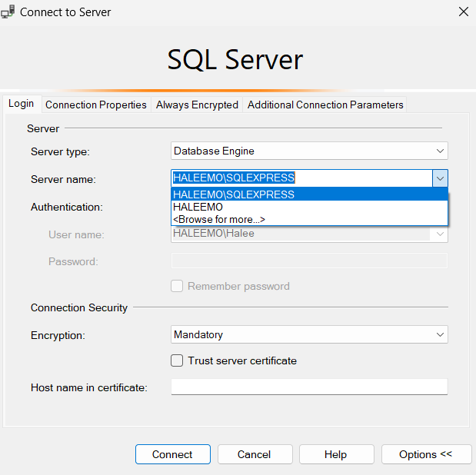Click the Host name in certificate field
Viewport: 476px width, 475px height.
pos(309,387)
